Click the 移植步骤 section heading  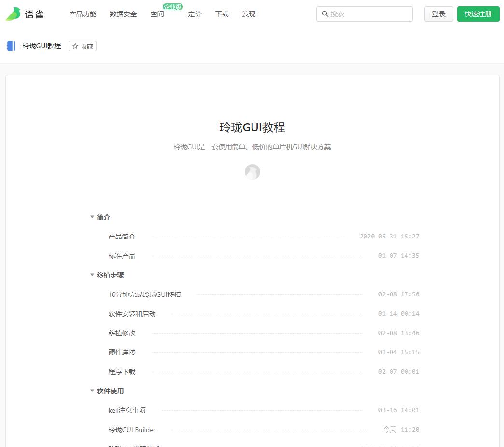point(110,275)
